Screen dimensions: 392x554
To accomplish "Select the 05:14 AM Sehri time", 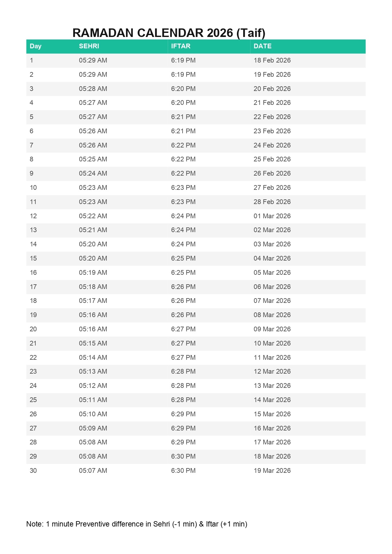I will click(x=93, y=358).
